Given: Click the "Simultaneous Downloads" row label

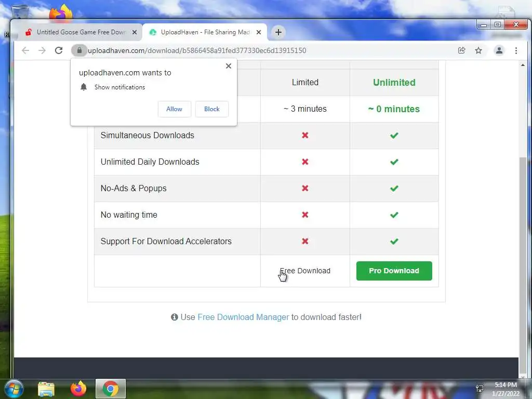Looking at the screenshot, I should point(147,136).
